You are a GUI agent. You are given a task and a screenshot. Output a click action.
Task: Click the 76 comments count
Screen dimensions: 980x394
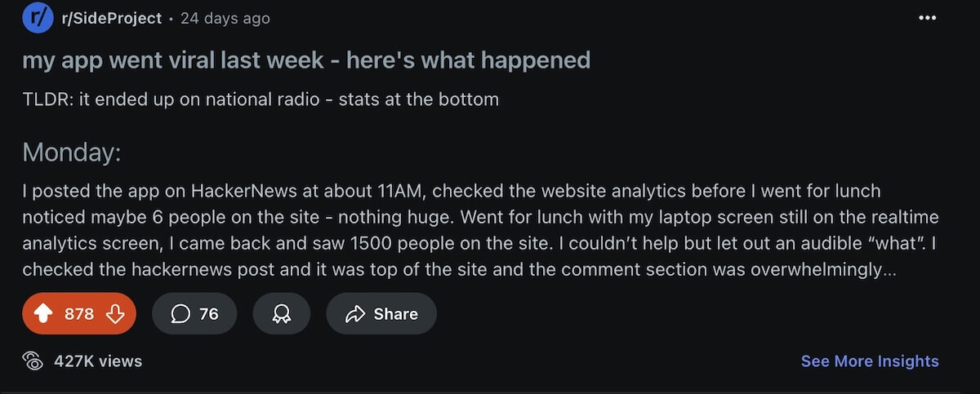tap(209, 314)
